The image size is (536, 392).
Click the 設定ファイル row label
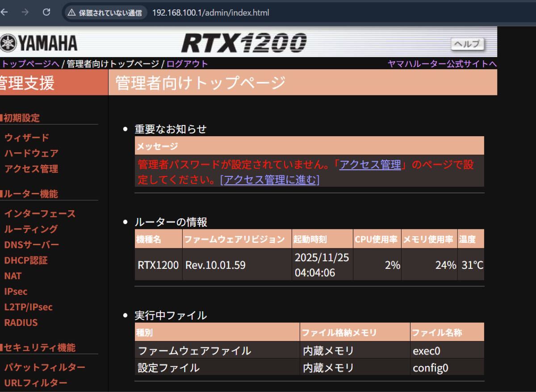pos(168,368)
